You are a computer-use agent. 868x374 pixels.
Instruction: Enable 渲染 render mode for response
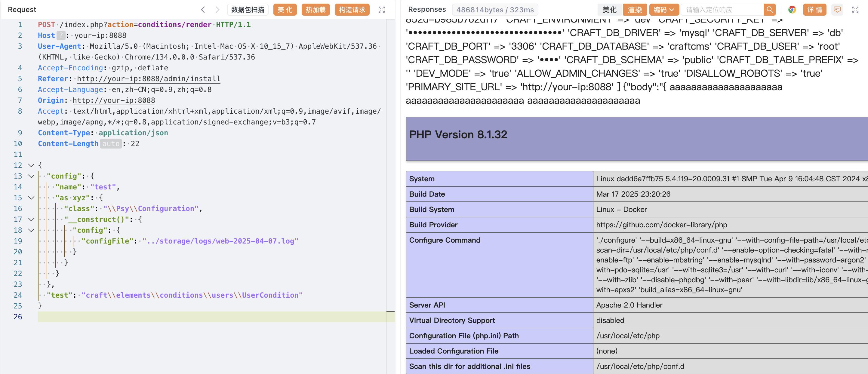tap(635, 10)
